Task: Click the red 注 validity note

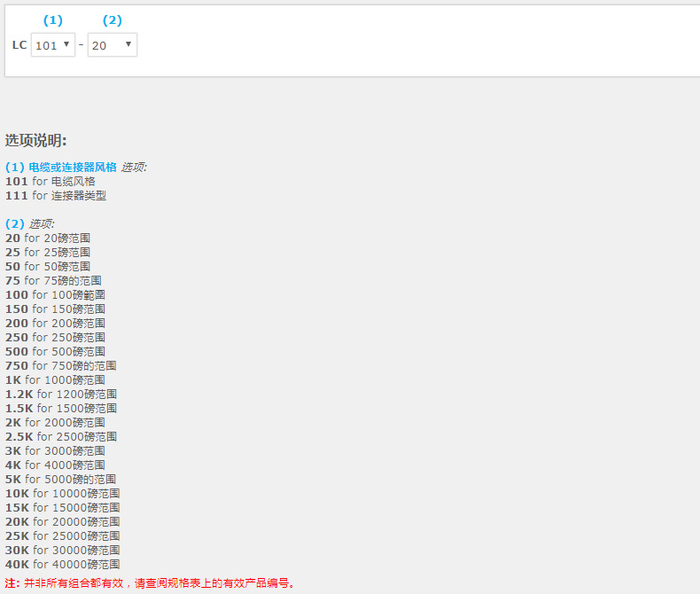Action: click(150, 582)
